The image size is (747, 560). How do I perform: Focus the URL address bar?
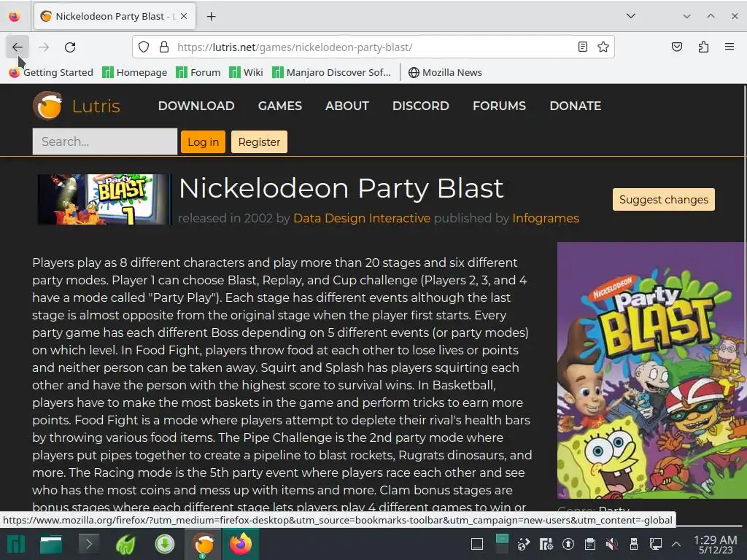point(373,47)
